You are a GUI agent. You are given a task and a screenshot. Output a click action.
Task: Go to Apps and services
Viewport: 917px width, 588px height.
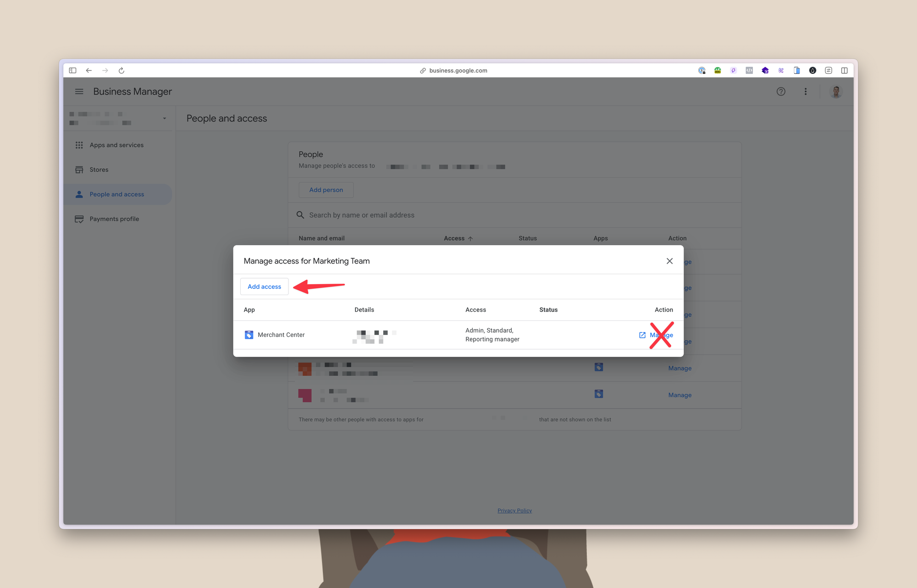(x=116, y=145)
